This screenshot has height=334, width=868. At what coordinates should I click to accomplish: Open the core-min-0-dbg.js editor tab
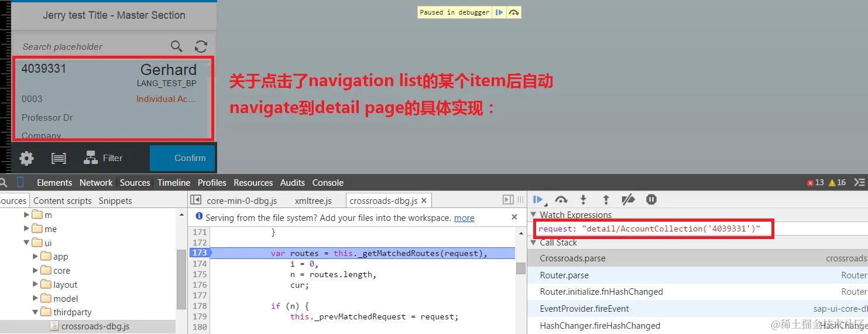tap(242, 200)
